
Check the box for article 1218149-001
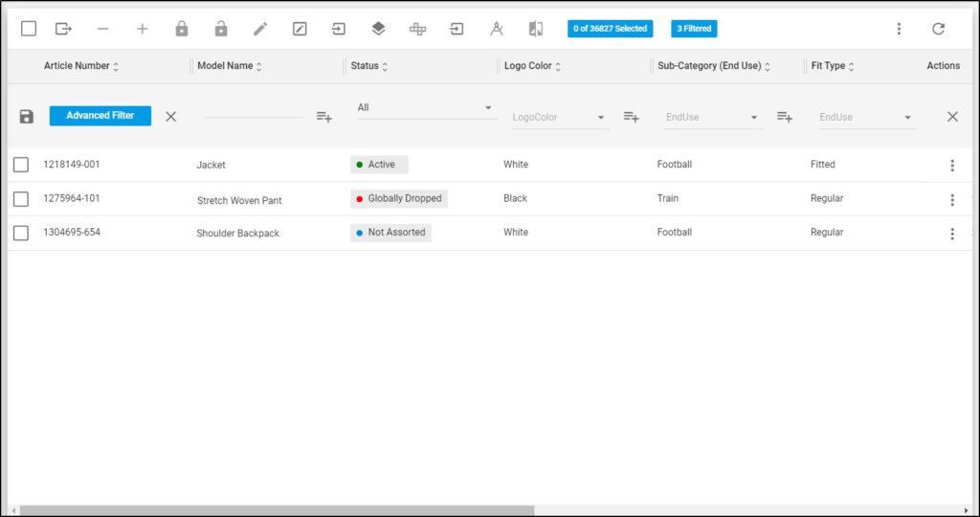[x=21, y=165]
